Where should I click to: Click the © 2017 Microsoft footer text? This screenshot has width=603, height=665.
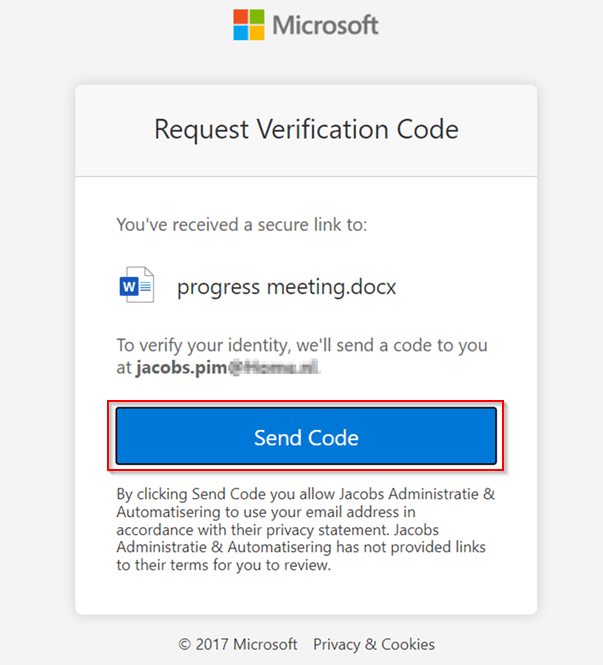click(x=238, y=644)
